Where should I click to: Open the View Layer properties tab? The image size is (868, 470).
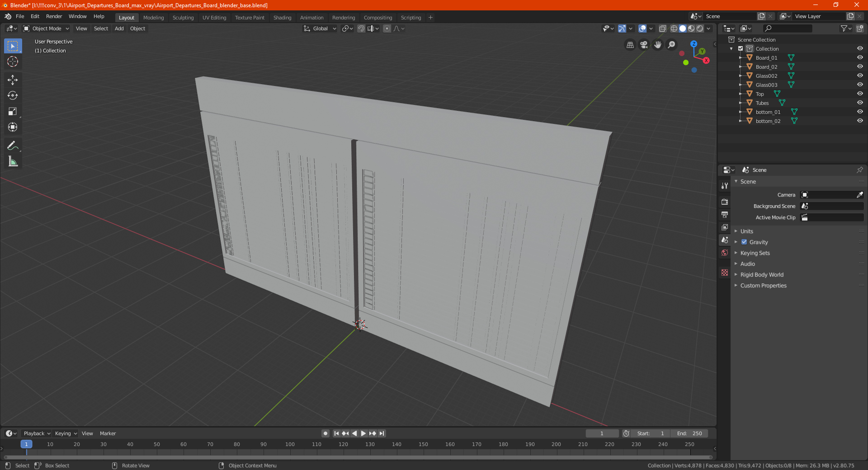click(x=725, y=227)
